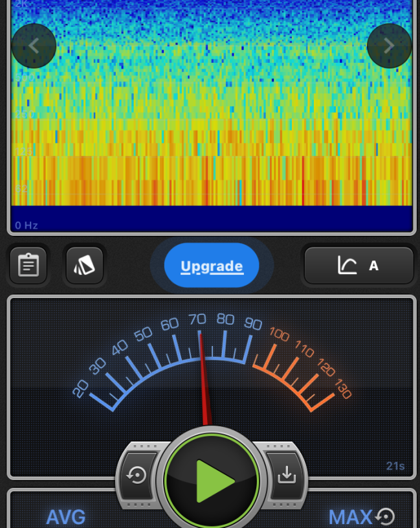Viewport: 420px width, 528px height.
Task: Tap the 0 Hz axis label
Action: [27, 225]
